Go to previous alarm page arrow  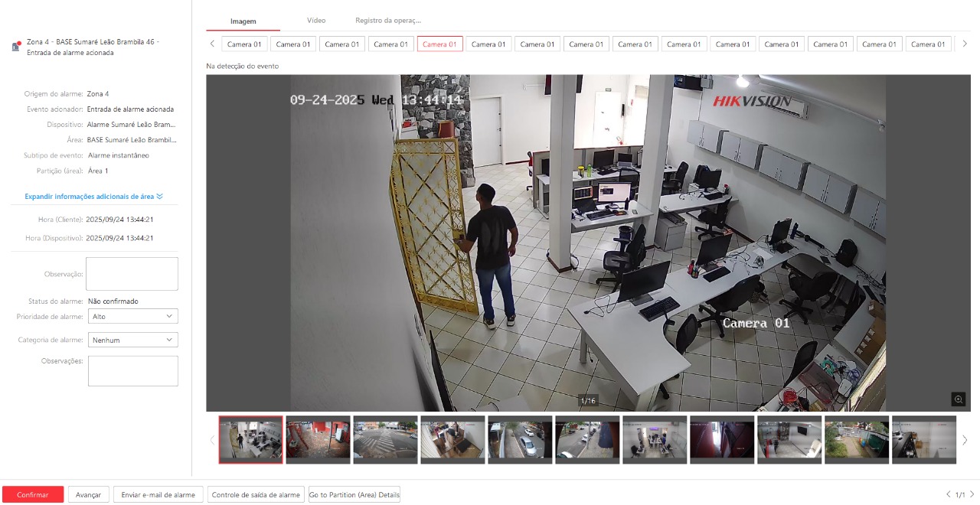click(949, 494)
